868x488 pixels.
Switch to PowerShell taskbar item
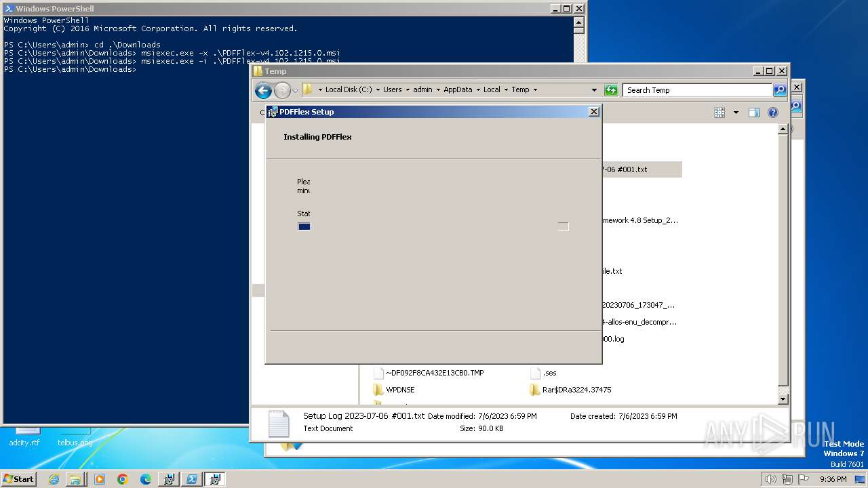(192, 479)
